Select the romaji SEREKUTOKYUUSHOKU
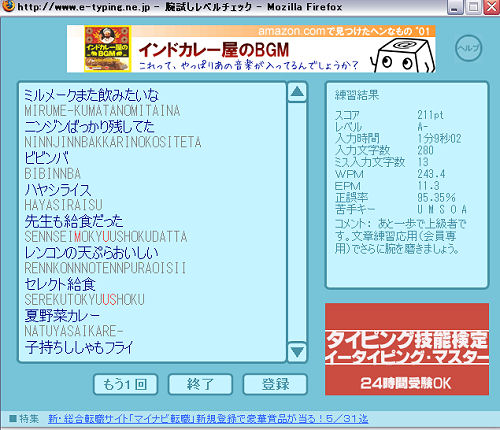500x430 pixels. (84, 300)
